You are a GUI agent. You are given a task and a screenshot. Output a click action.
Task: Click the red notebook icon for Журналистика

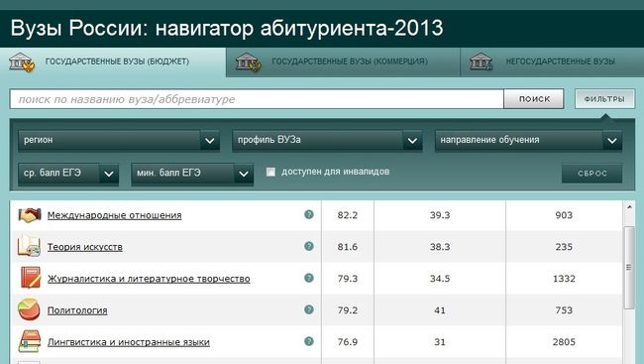pos(31,278)
